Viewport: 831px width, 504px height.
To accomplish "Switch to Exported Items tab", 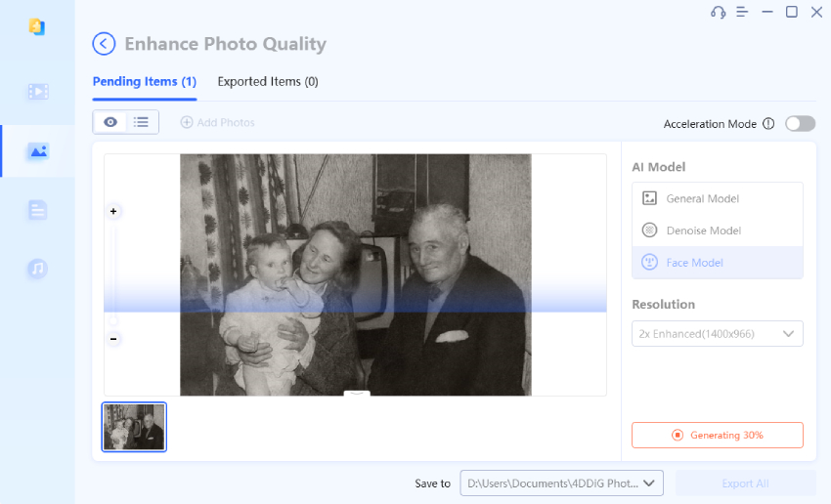I will pos(268,82).
